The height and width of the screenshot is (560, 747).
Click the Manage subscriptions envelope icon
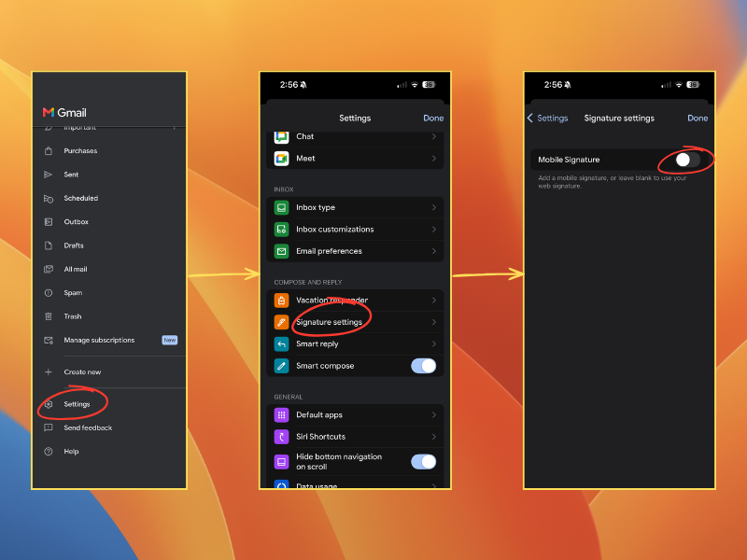[49, 341]
